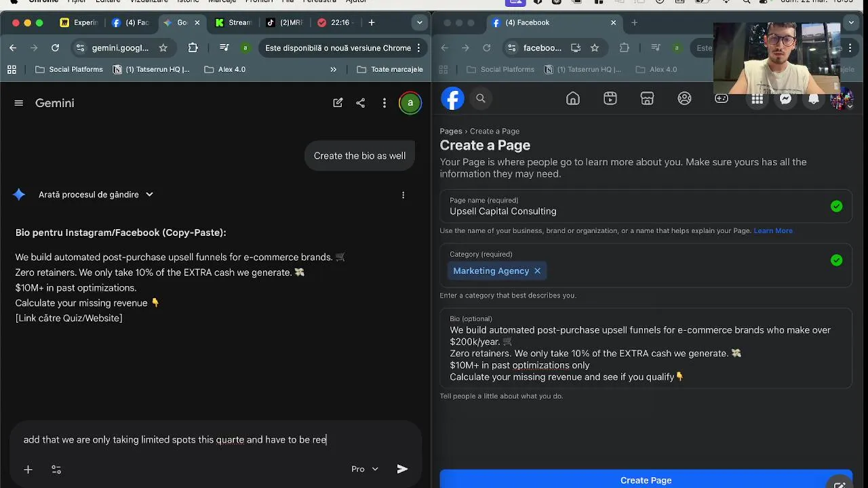Search Facebook with magnifier icon
The width and height of the screenshot is (868, 488).
pos(481,98)
